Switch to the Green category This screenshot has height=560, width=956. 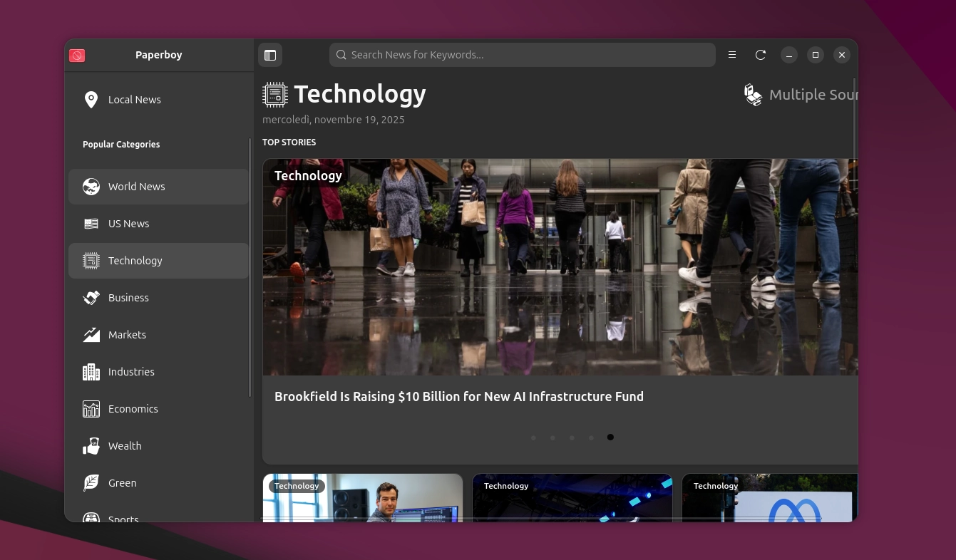pyautogui.click(x=122, y=483)
